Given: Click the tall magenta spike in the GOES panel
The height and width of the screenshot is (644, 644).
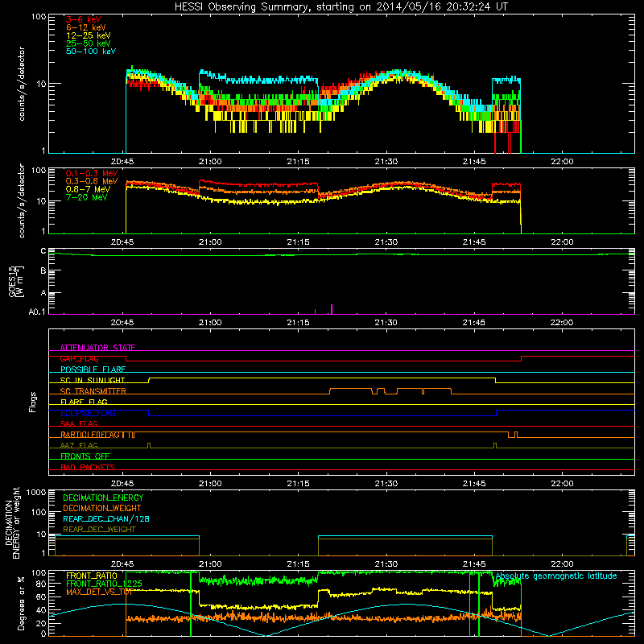Looking at the screenshot, I should tap(332, 309).
